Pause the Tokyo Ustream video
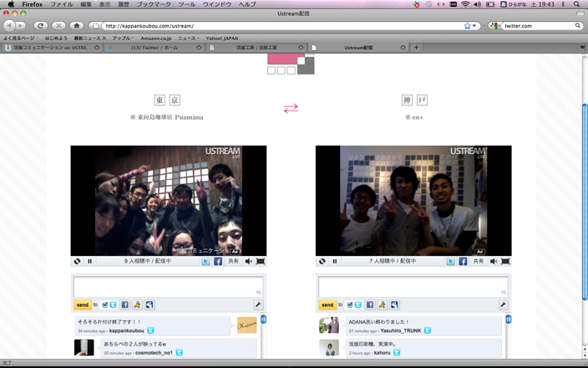588x368 pixels. [89, 261]
